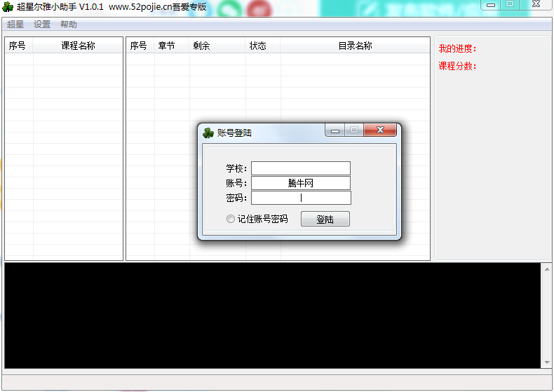Click the log panel scrollbar down arrow
Viewport: 554px width, 392px height.
tap(546, 363)
